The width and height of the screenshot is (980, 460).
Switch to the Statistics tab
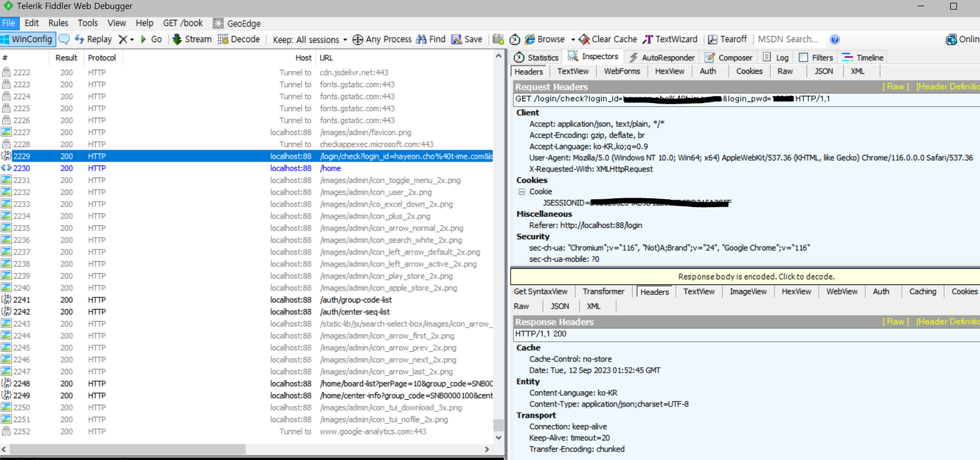(x=536, y=57)
